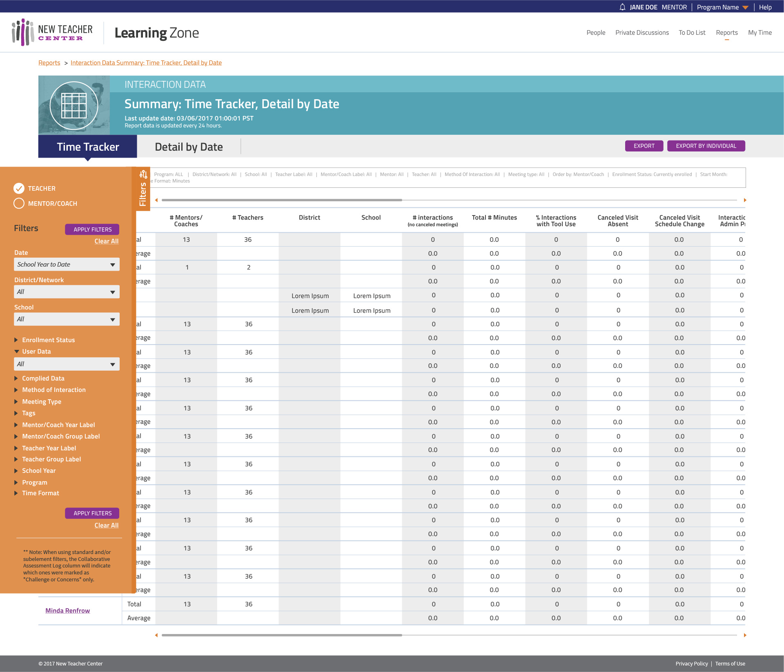Click the top horizontal scrollbar thumb
The image size is (784, 672).
[x=282, y=200]
